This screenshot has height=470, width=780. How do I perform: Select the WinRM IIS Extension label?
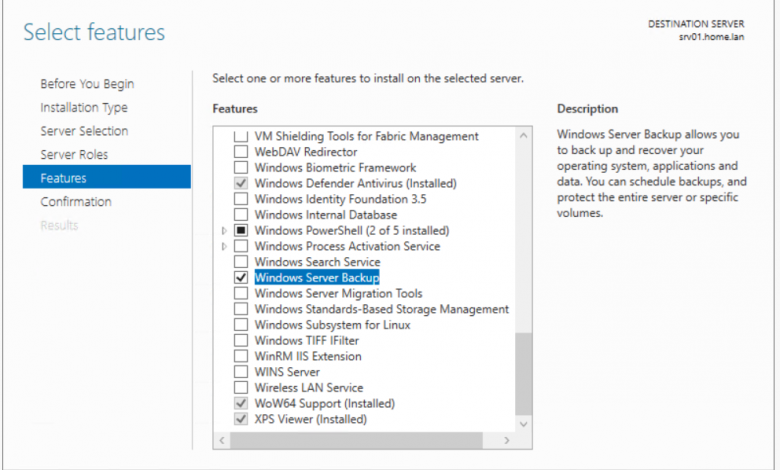tap(308, 356)
